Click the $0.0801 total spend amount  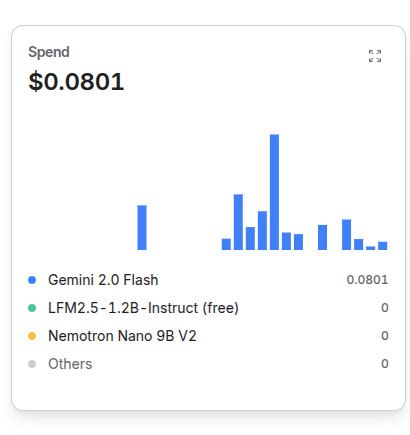point(76,82)
